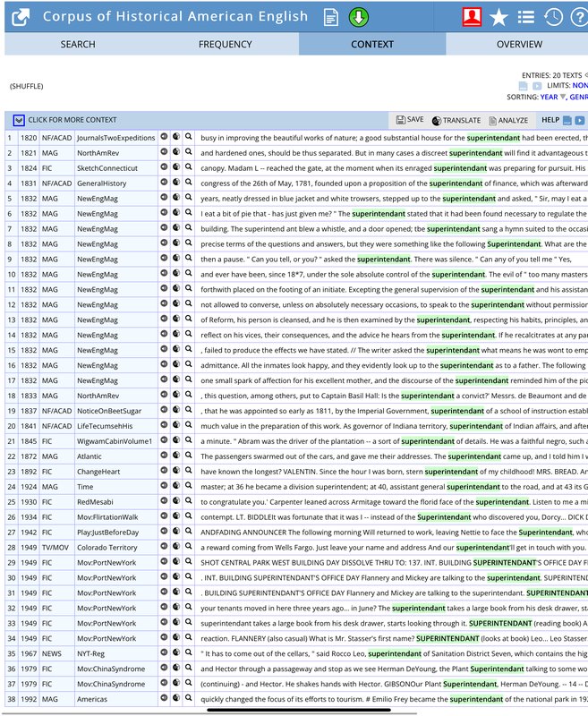
Task: Open the clock history icon
Action: coord(553,17)
